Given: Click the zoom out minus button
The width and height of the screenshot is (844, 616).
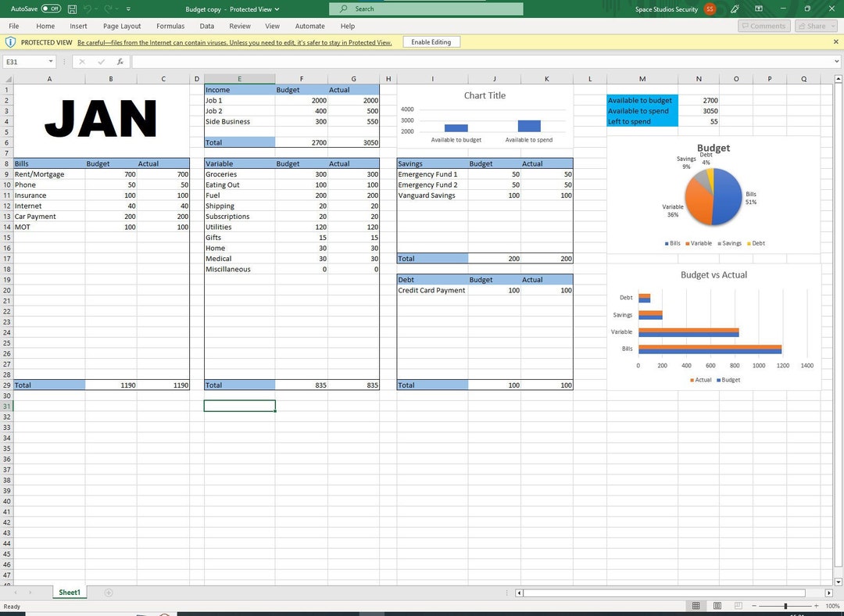Looking at the screenshot, I should 754,607.
